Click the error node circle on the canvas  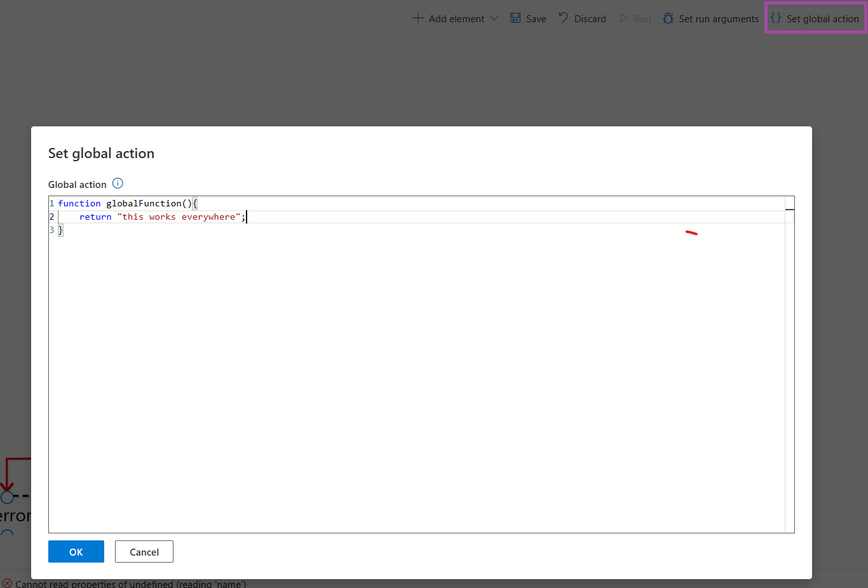(x=6, y=497)
